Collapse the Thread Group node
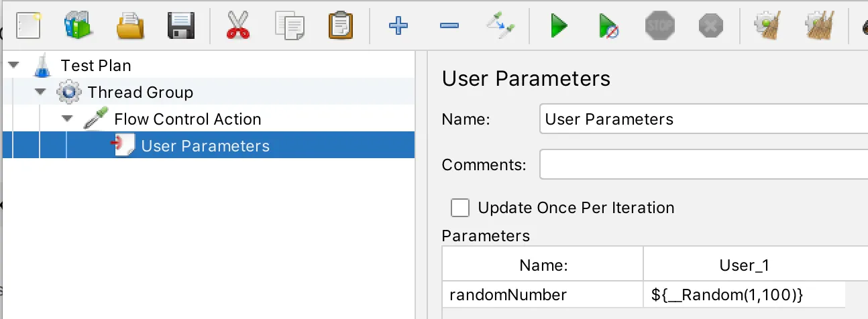Screen dimensions: 868x319 pyautogui.click(x=40, y=92)
